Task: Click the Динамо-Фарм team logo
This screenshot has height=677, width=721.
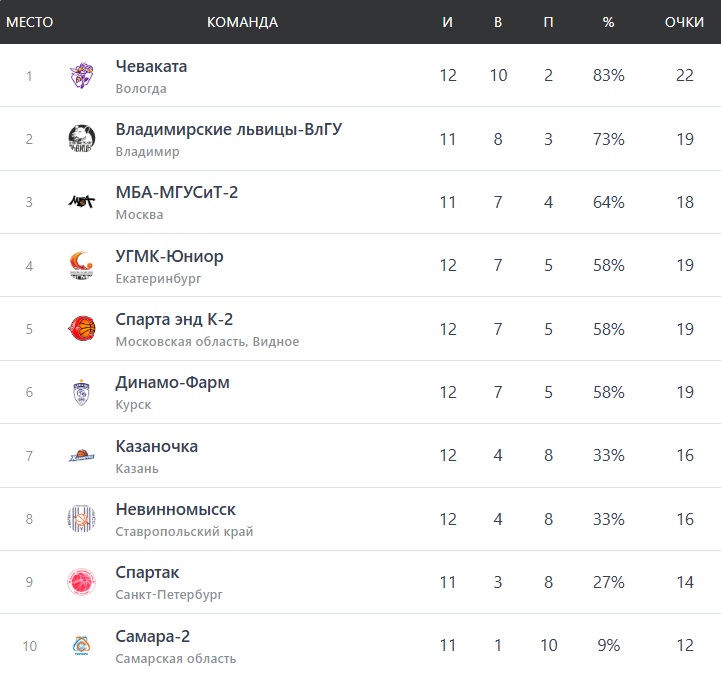Action: [x=82, y=392]
